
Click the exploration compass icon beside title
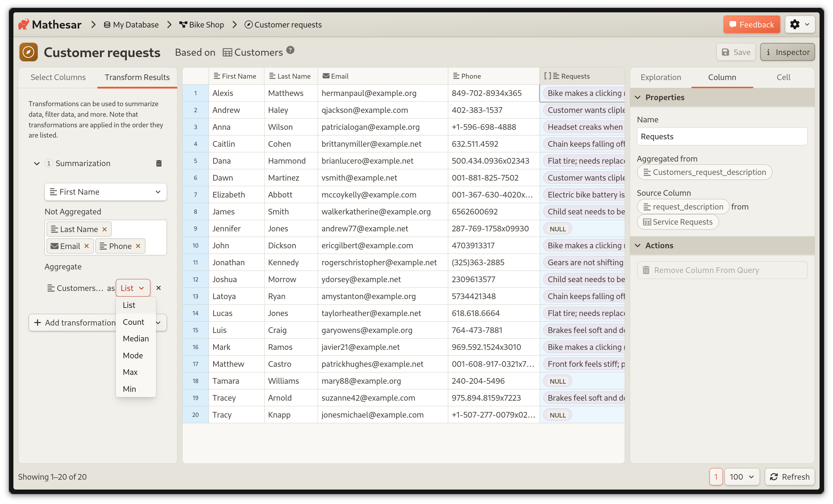tap(29, 52)
